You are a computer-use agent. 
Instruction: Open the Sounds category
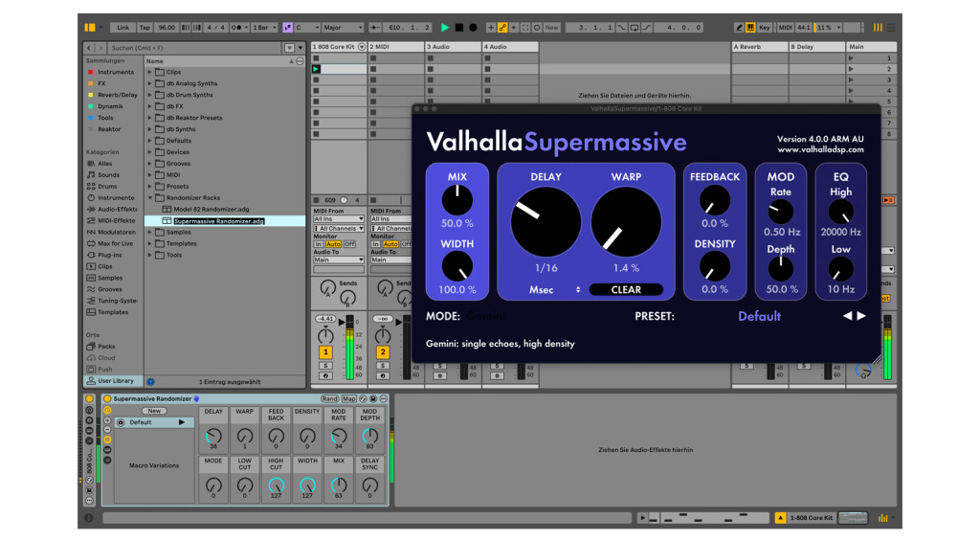coord(107,175)
